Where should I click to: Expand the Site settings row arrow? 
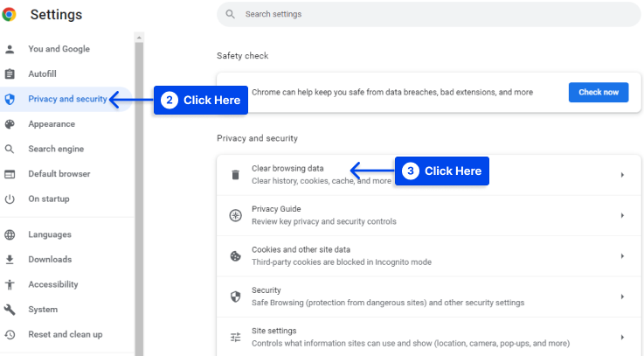coord(622,337)
